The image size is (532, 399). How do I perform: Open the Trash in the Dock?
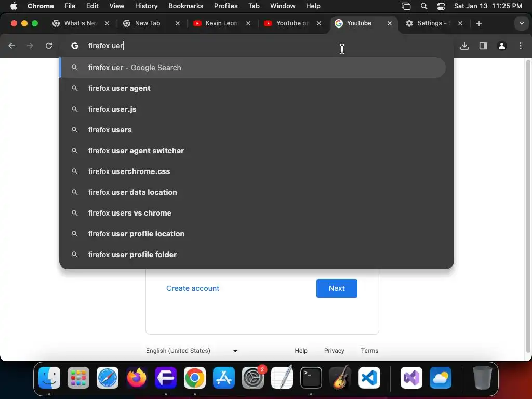pyautogui.click(x=483, y=378)
